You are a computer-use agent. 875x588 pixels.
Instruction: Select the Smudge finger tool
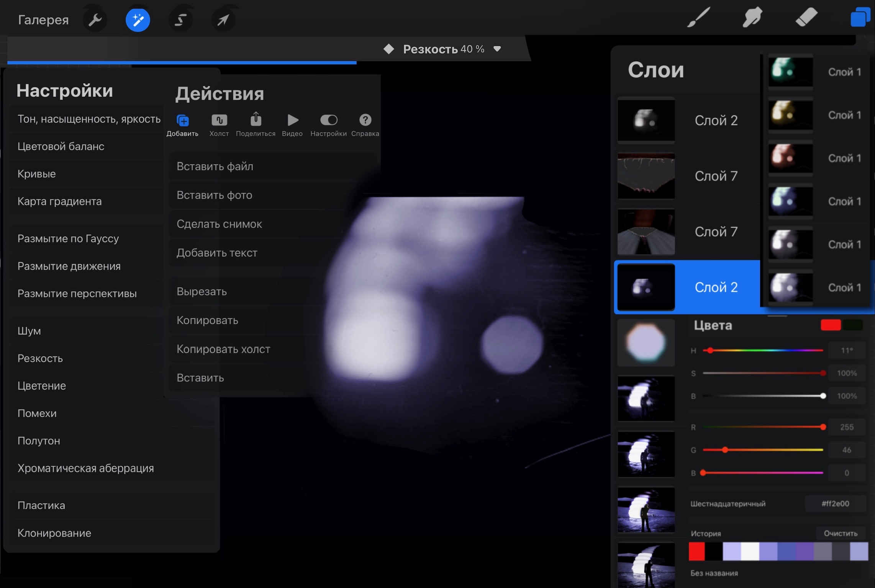752,18
